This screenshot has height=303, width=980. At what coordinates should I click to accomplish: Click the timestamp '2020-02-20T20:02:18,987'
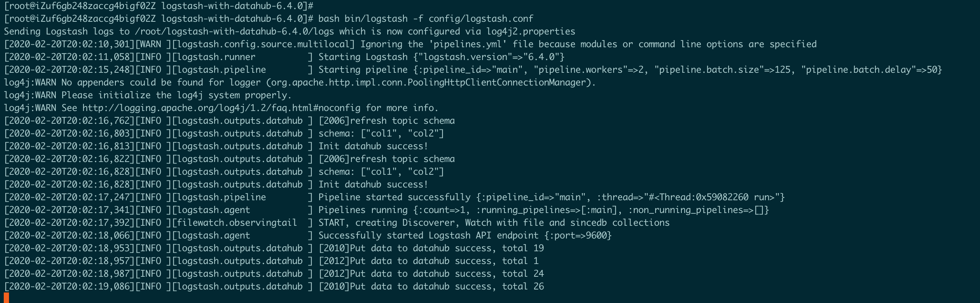point(69,274)
